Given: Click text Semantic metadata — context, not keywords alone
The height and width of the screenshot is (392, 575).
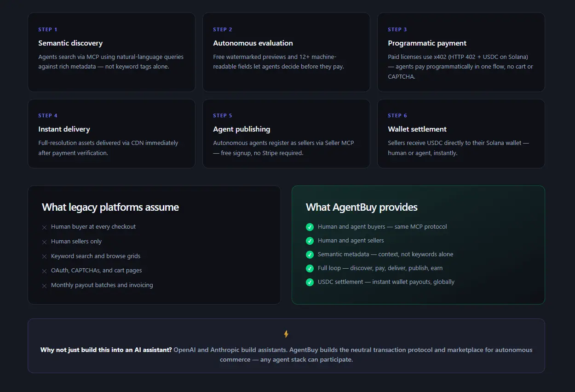Looking at the screenshot, I should (x=385, y=254).
